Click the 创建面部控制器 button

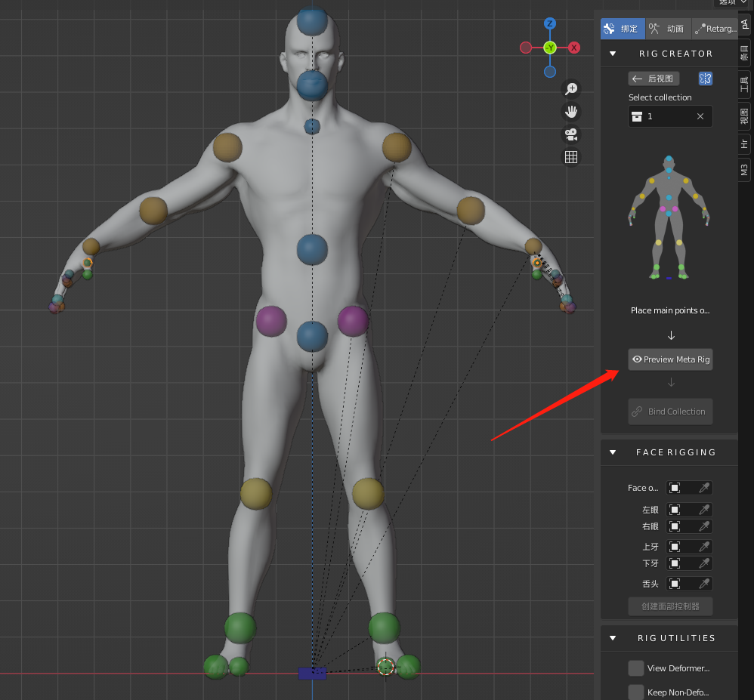coord(670,606)
